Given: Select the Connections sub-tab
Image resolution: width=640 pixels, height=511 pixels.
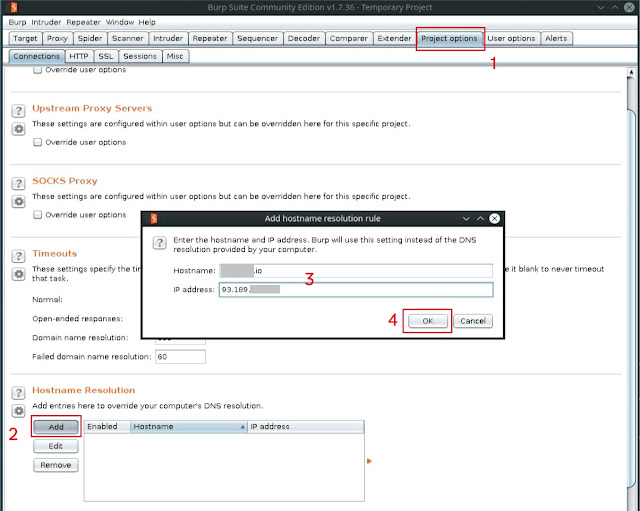Looking at the screenshot, I should [37, 56].
